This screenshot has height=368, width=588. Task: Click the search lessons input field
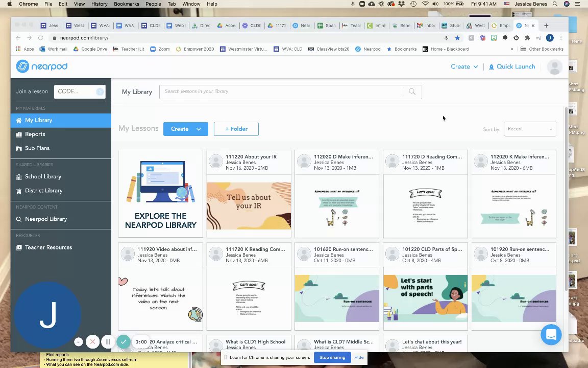282,91
